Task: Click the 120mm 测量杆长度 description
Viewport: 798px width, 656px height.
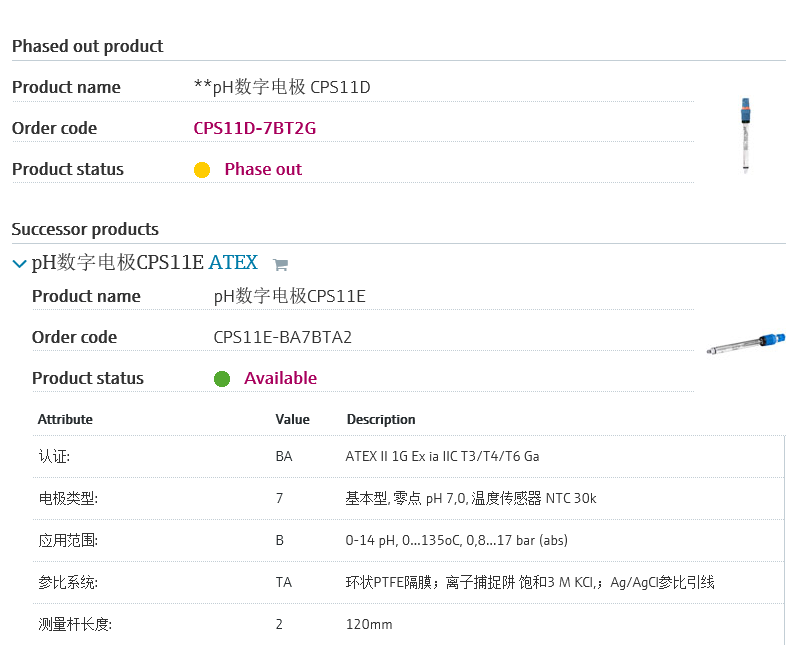Action: pos(368,624)
